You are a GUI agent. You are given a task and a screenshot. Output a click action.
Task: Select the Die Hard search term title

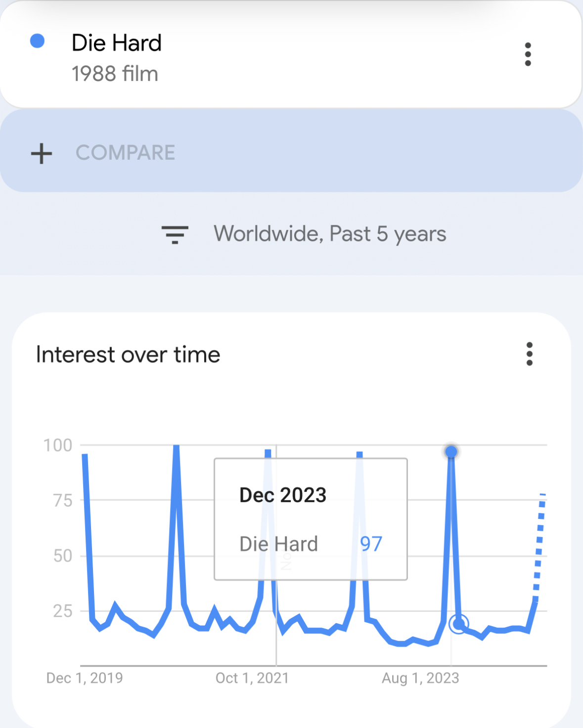(x=117, y=43)
